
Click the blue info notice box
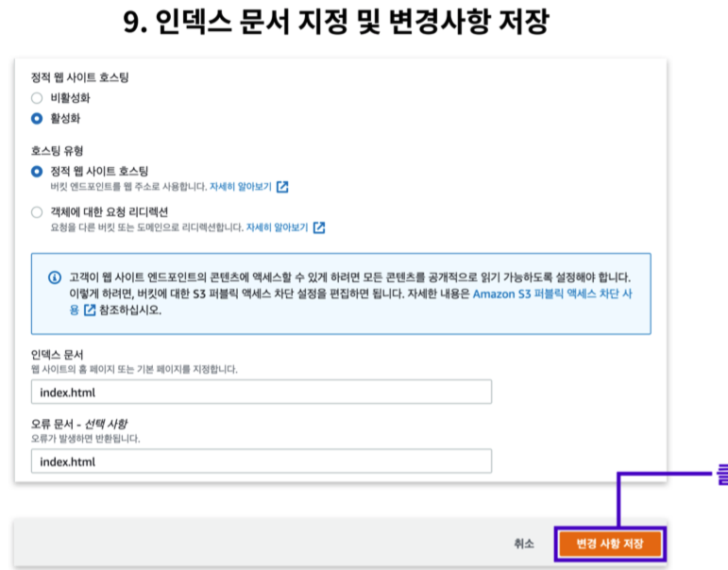click(x=341, y=293)
